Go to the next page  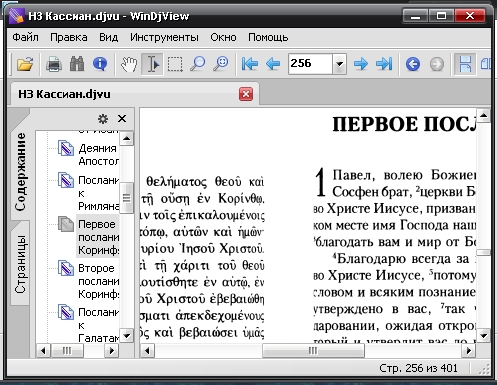361,64
